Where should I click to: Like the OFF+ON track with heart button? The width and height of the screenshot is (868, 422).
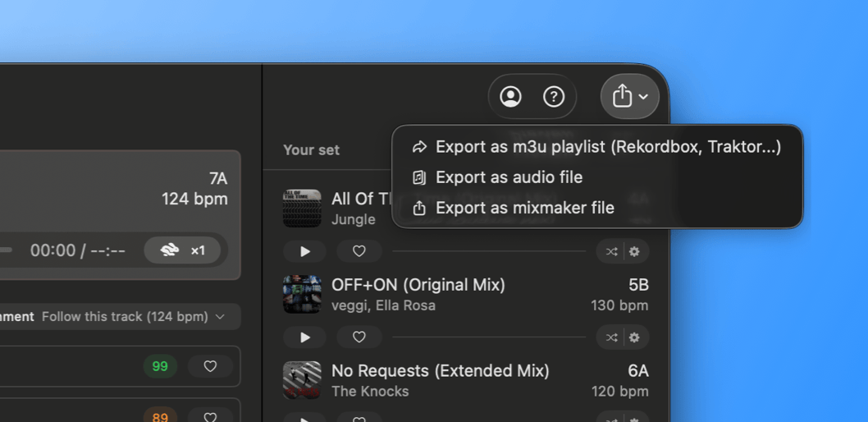tap(359, 337)
